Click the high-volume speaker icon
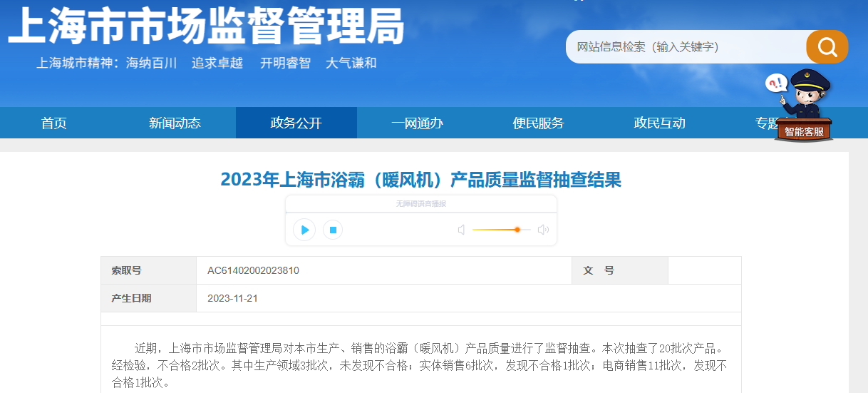 point(543,230)
